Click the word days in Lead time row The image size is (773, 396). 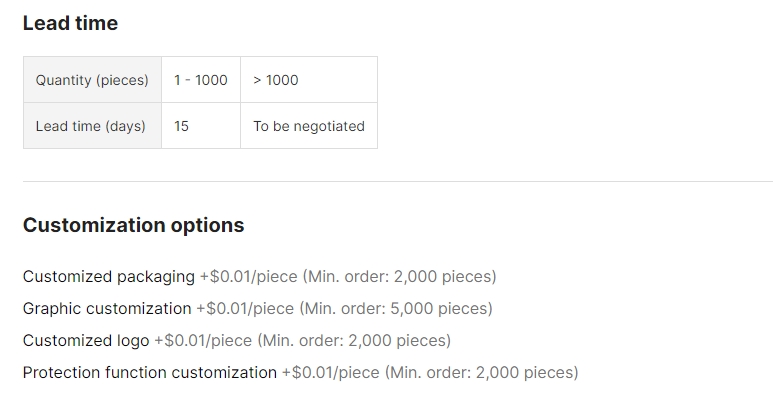[x=125, y=126]
